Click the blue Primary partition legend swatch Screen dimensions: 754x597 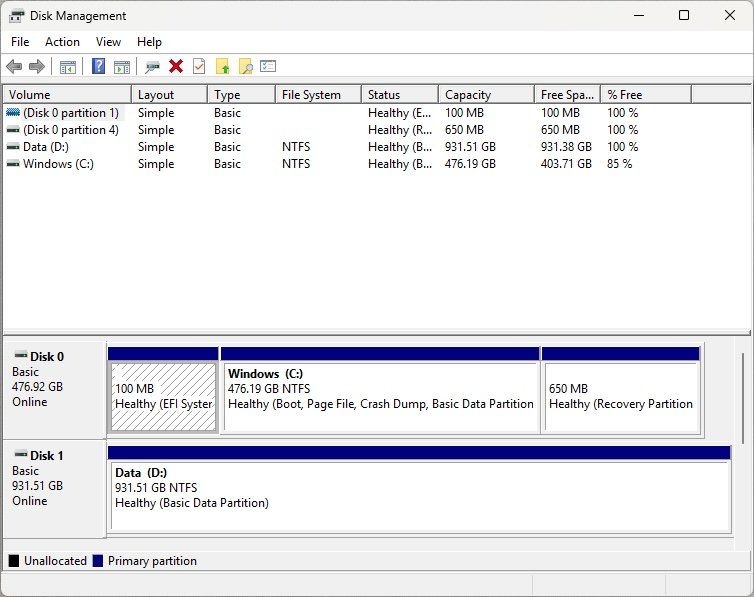click(98, 560)
